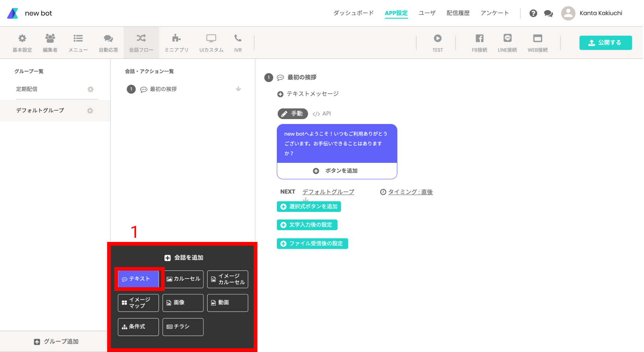Run the TEST play icon

click(x=438, y=38)
